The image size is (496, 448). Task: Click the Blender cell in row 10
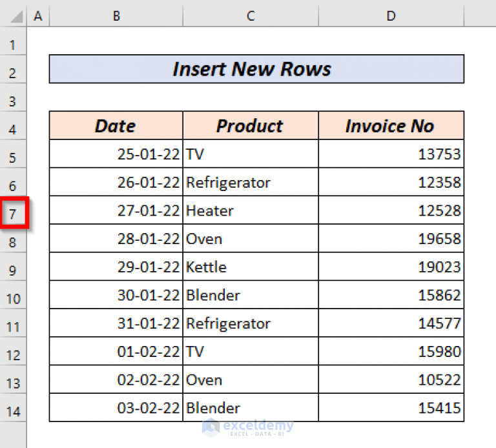pyautogui.click(x=251, y=294)
